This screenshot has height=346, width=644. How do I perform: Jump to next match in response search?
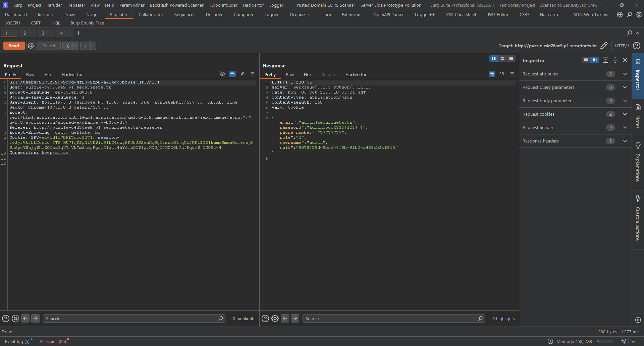pos(295,319)
